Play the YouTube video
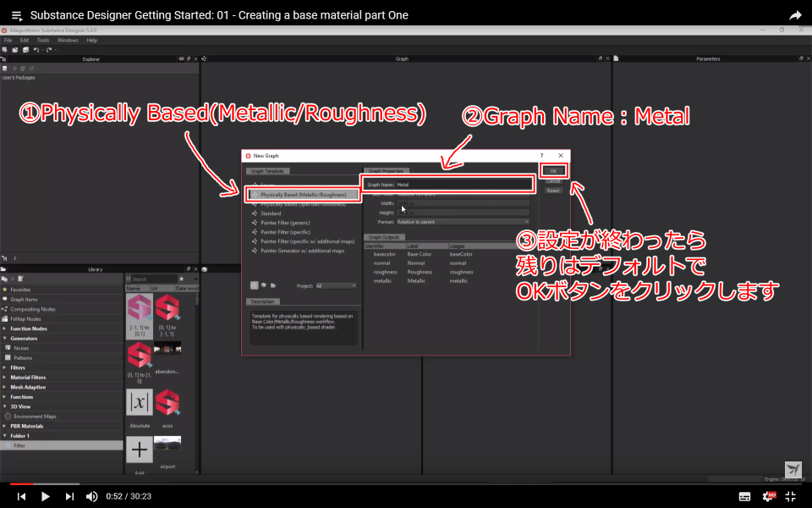812x508 pixels. [x=45, y=497]
